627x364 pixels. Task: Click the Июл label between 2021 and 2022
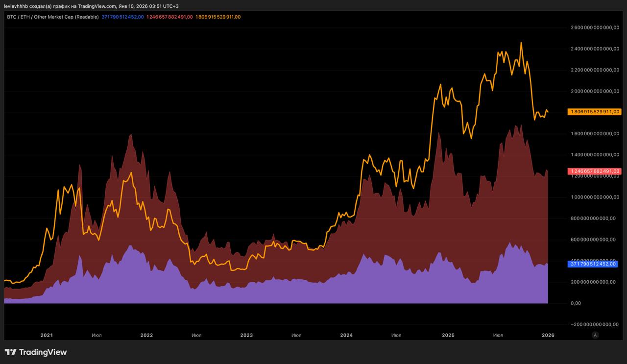tap(96, 336)
